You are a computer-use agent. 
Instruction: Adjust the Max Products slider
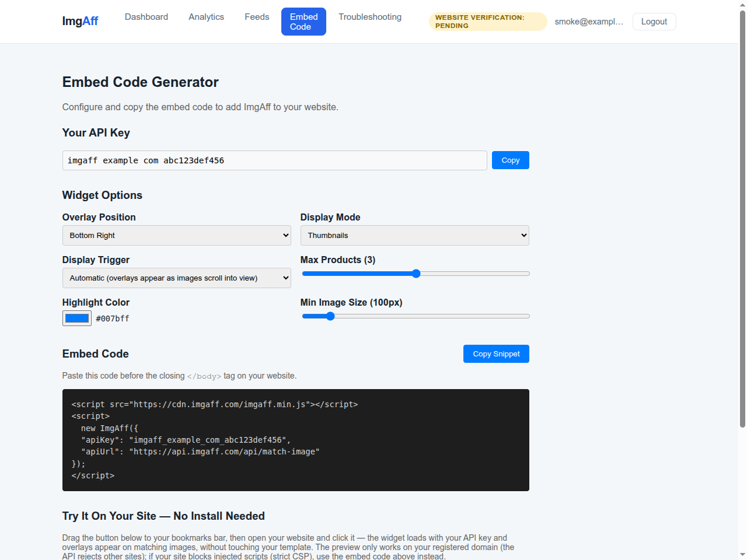416,274
